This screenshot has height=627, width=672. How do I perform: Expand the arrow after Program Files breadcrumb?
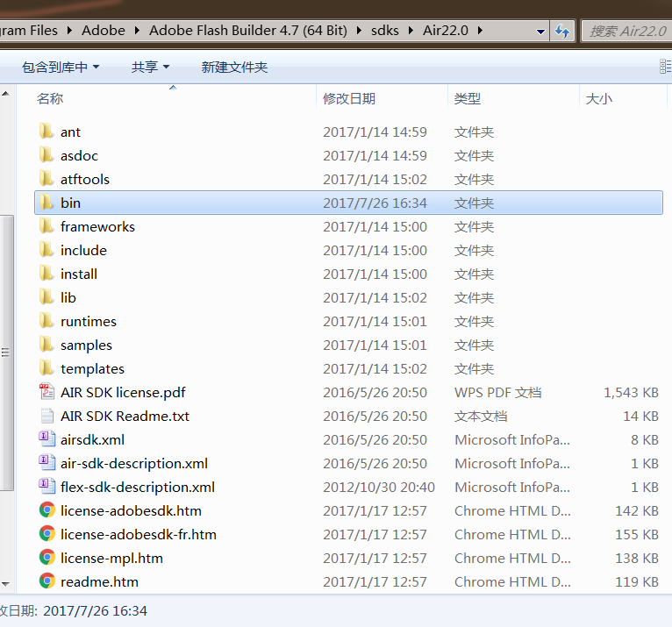click(x=69, y=31)
